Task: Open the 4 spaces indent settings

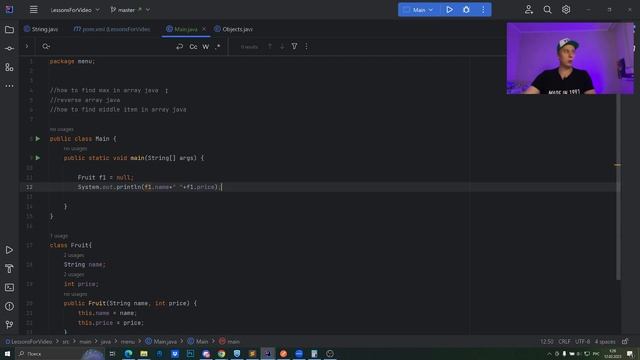Action: [x=605, y=341]
